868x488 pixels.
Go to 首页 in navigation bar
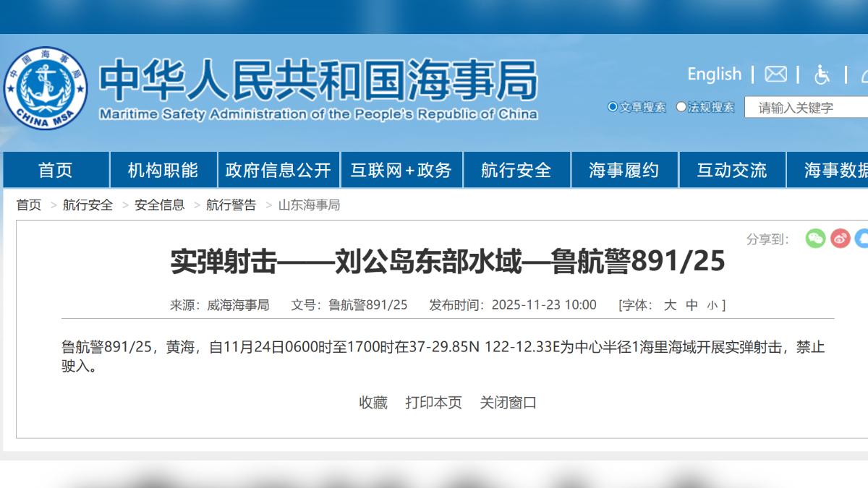click(56, 171)
